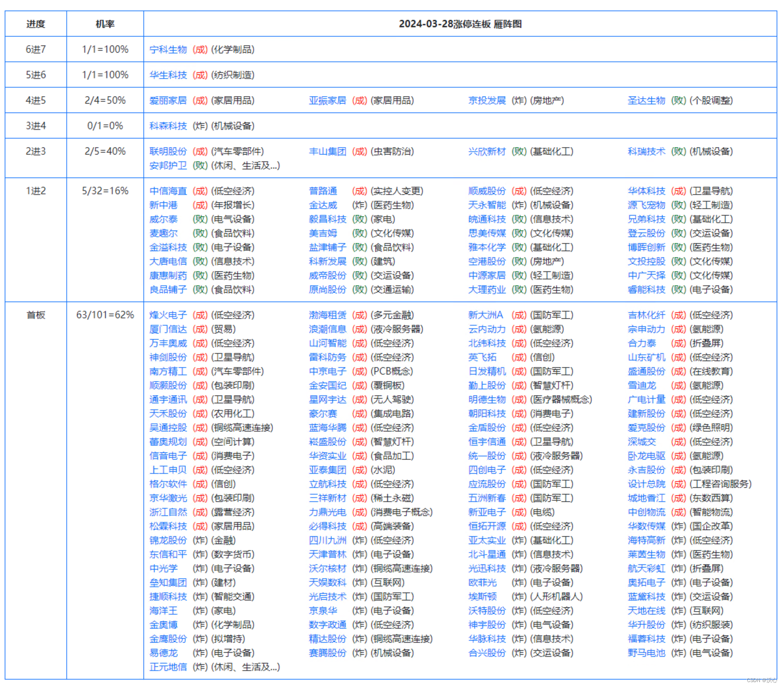Screen dimensions: 784x687
Task: Open the 浪潮信息 link
Action: pos(327,329)
